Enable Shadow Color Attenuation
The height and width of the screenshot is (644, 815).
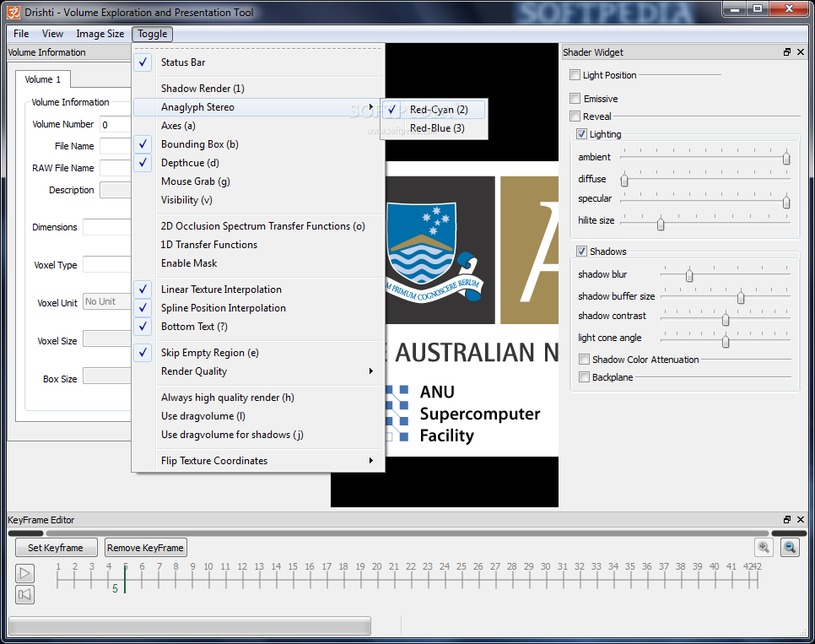pos(584,360)
